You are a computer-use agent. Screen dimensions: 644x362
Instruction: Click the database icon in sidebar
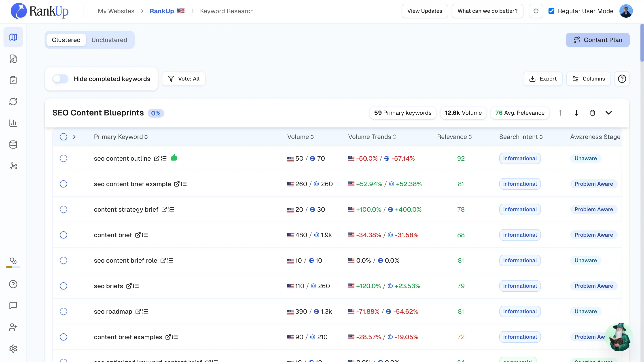pos(13,145)
